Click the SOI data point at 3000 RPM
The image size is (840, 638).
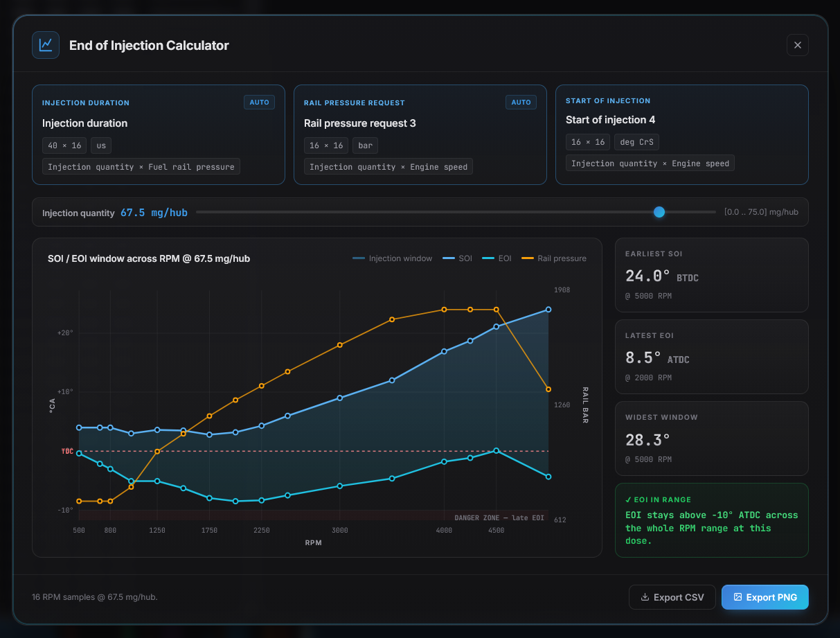339,398
